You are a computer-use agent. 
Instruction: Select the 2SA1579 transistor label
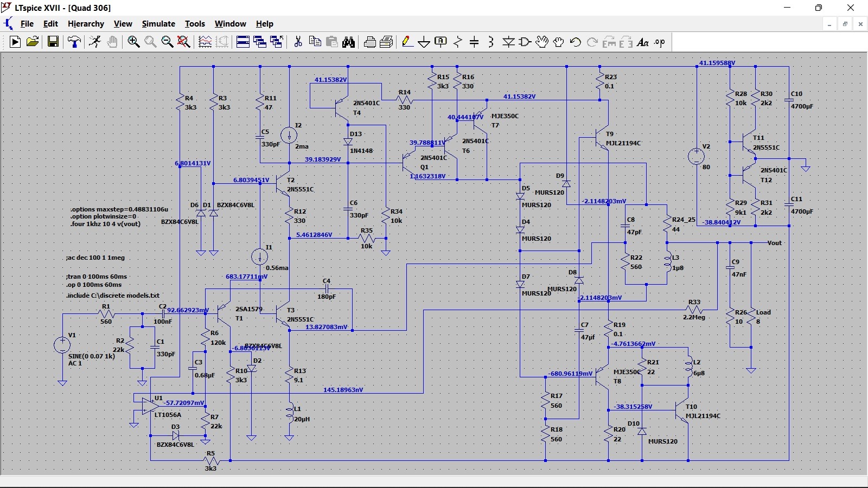[248, 309]
